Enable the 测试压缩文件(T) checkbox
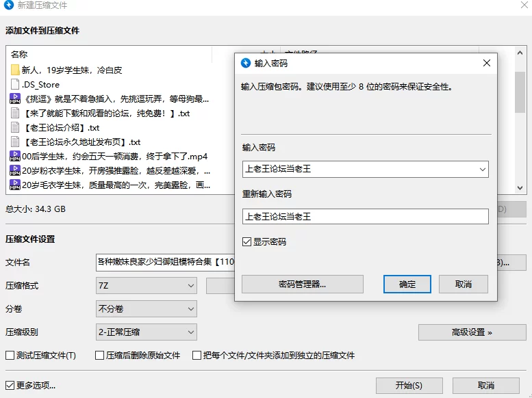The image size is (532, 398). 10,356
